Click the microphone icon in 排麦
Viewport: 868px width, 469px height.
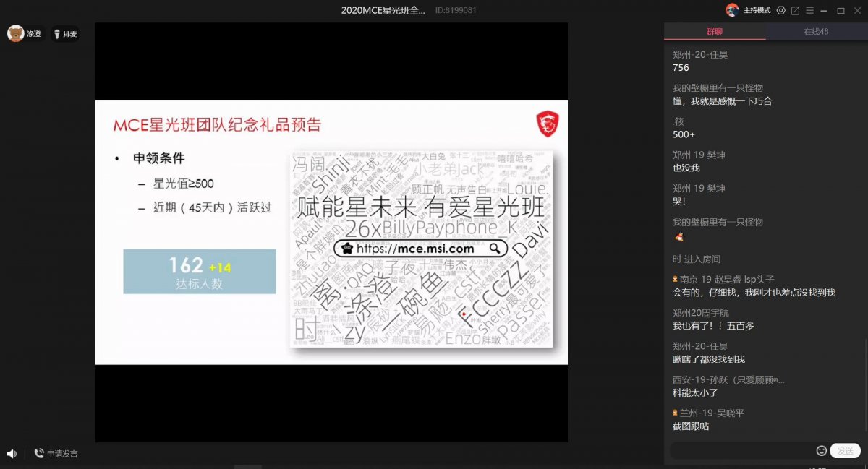[x=56, y=34]
